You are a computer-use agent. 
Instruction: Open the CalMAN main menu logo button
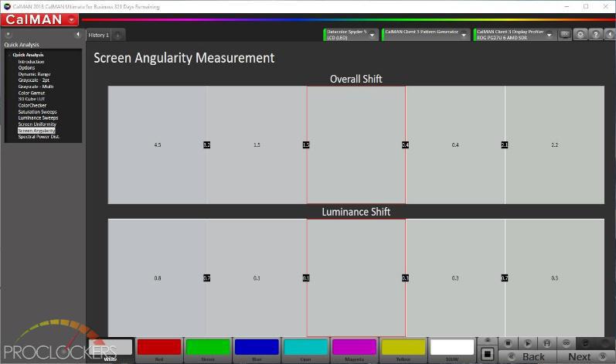tap(39, 19)
